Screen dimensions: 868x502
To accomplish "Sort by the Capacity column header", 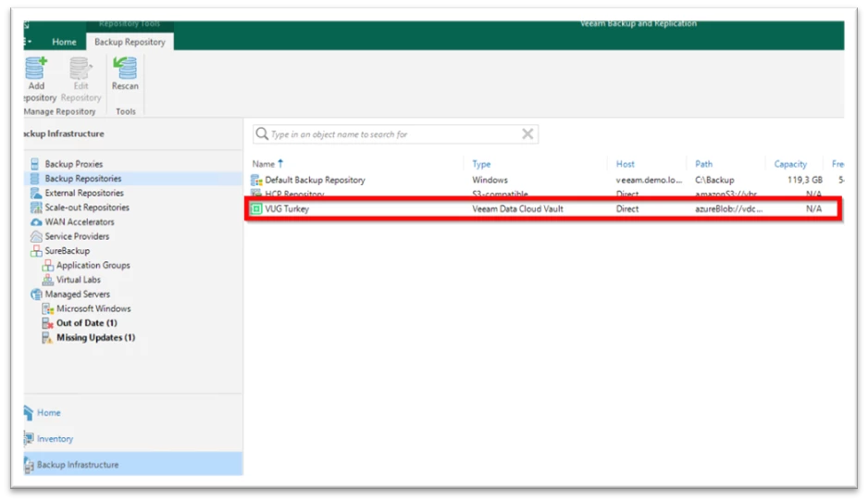I will [x=790, y=163].
